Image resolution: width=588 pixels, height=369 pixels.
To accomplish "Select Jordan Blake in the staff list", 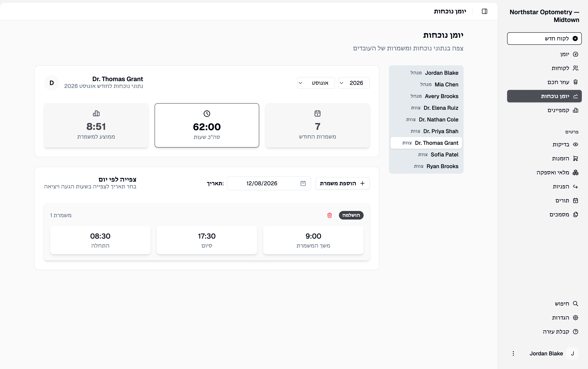I will point(426,73).
